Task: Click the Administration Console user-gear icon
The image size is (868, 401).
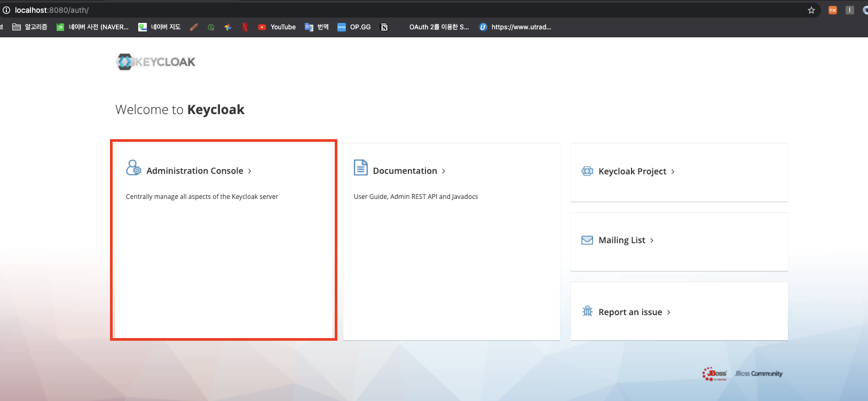Action: click(133, 168)
